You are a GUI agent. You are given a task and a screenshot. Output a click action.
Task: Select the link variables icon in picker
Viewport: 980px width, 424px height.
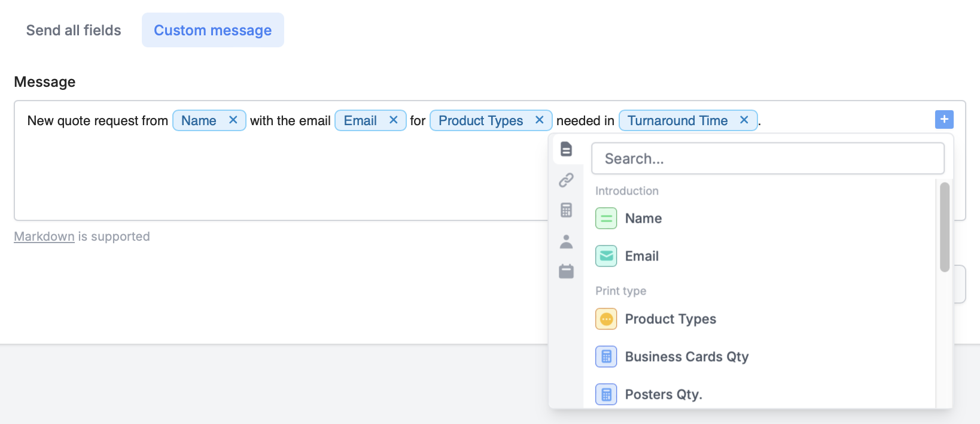pos(566,180)
